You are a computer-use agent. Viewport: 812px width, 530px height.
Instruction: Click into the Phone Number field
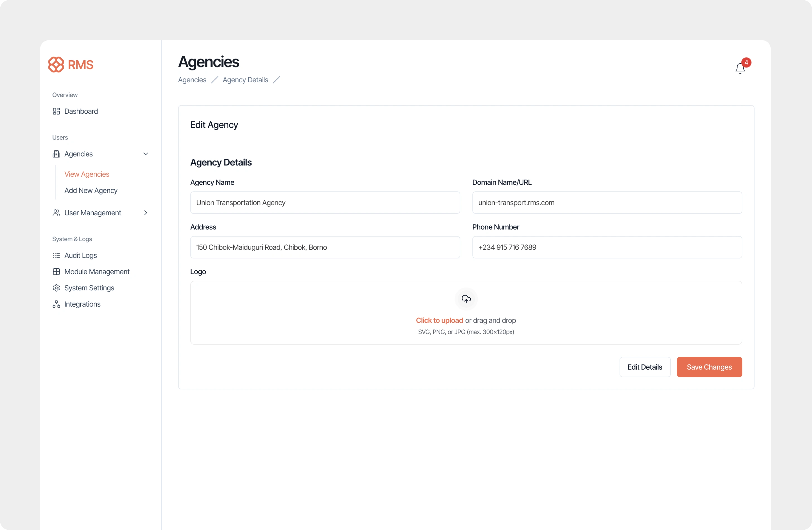pyautogui.click(x=606, y=247)
